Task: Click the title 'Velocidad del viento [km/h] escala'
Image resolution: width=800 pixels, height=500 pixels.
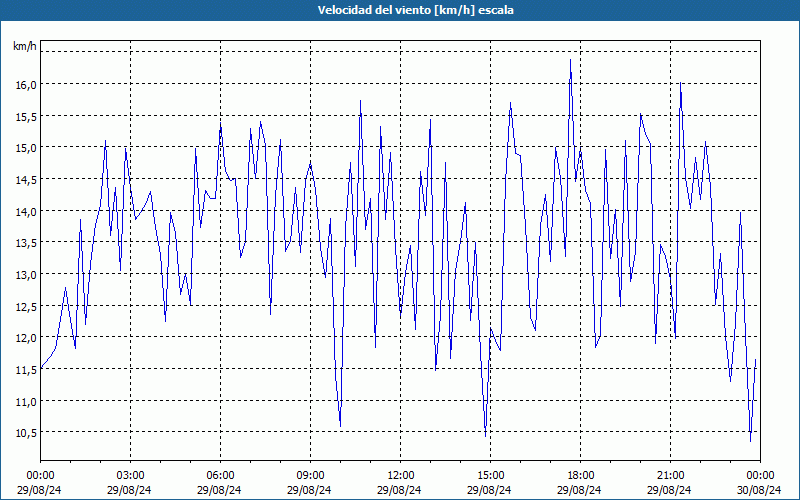Action: [x=415, y=10]
